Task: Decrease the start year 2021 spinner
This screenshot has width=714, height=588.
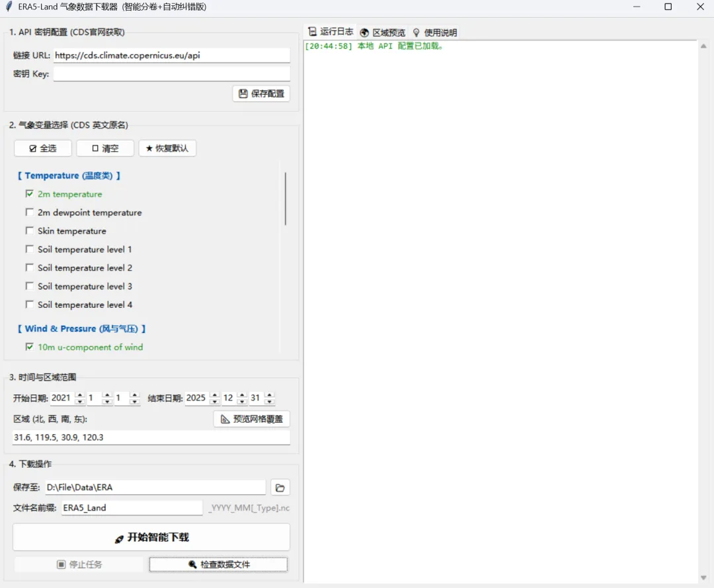Action: tap(80, 402)
